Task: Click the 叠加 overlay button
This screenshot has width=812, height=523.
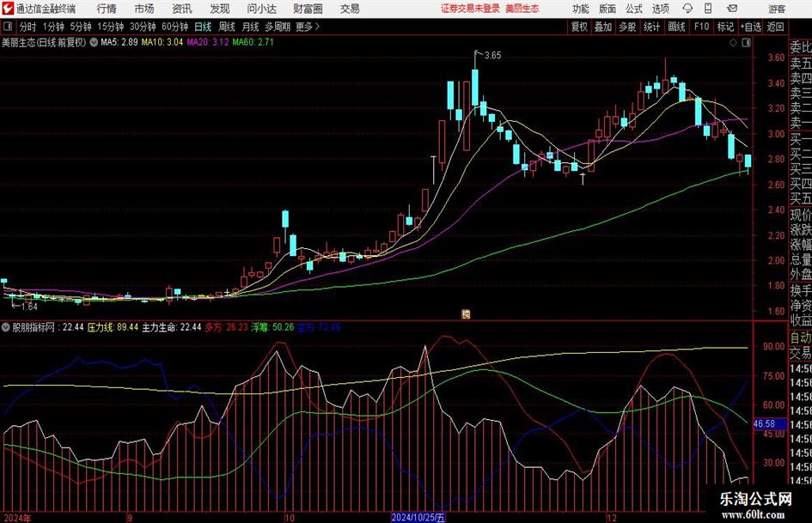Action: click(603, 27)
